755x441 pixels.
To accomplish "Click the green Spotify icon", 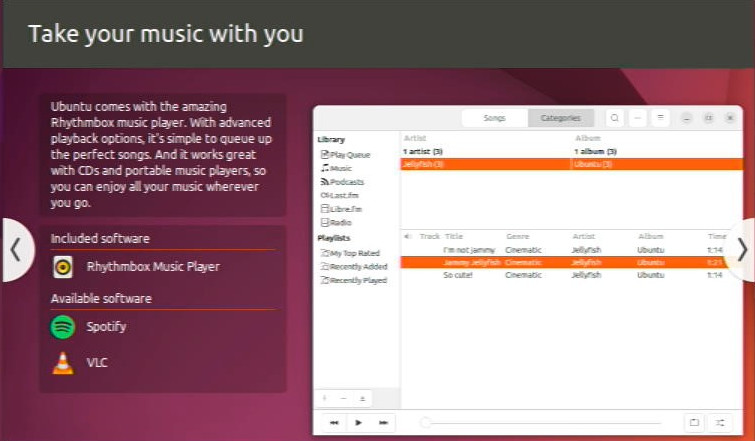I will [63, 327].
